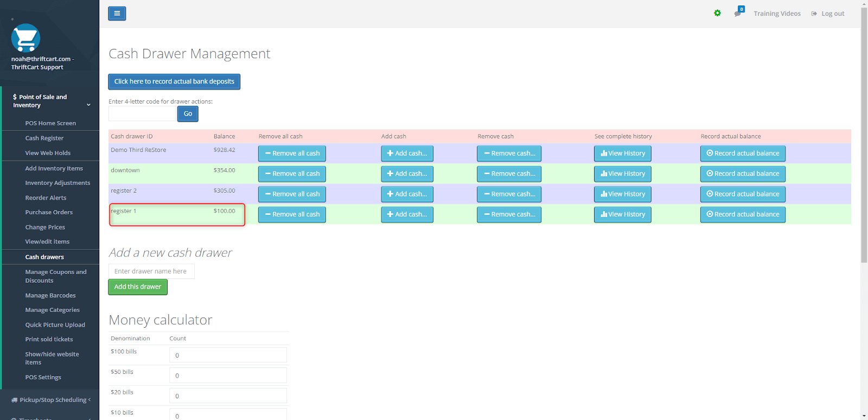The height and width of the screenshot is (420, 868).
Task: Open Print sold tickets in sidebar
Action: [x=49, y=339]
